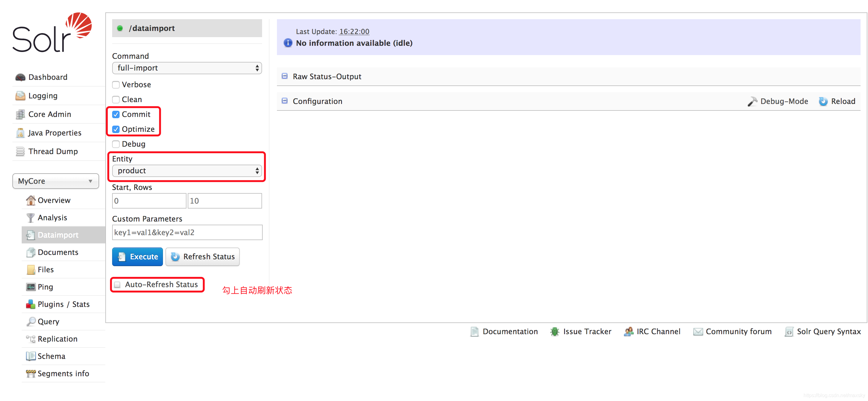
Task: Open the Query page for MyCore
Action: [x=49, y=321]
